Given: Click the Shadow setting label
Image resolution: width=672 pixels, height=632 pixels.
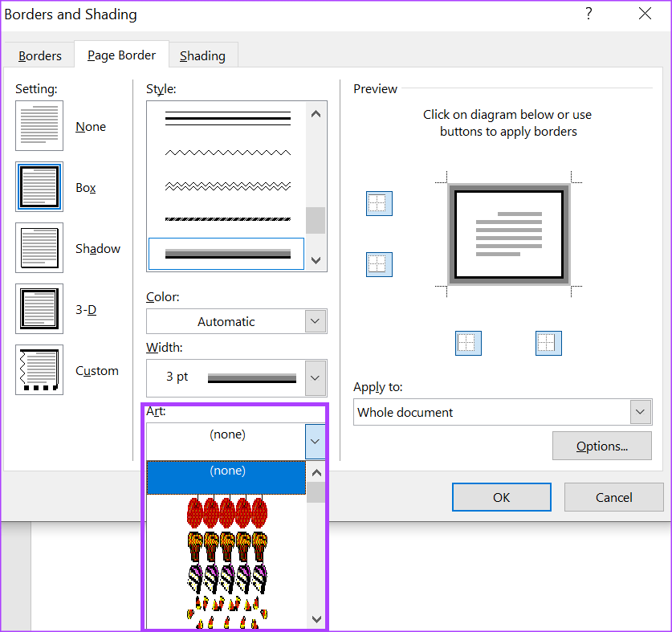Looking at the screenshot, I should point(98,249).
